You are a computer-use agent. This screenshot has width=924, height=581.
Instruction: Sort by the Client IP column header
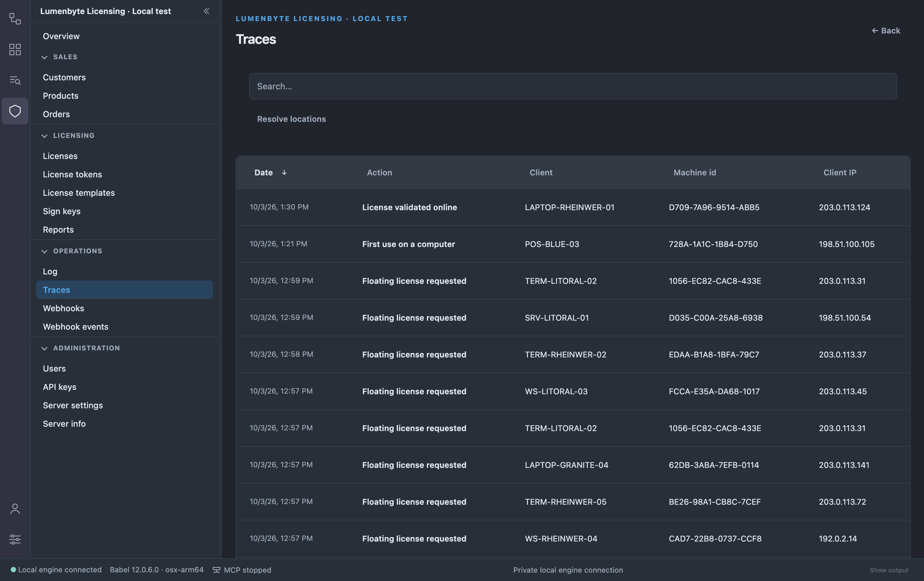[840, 173]
